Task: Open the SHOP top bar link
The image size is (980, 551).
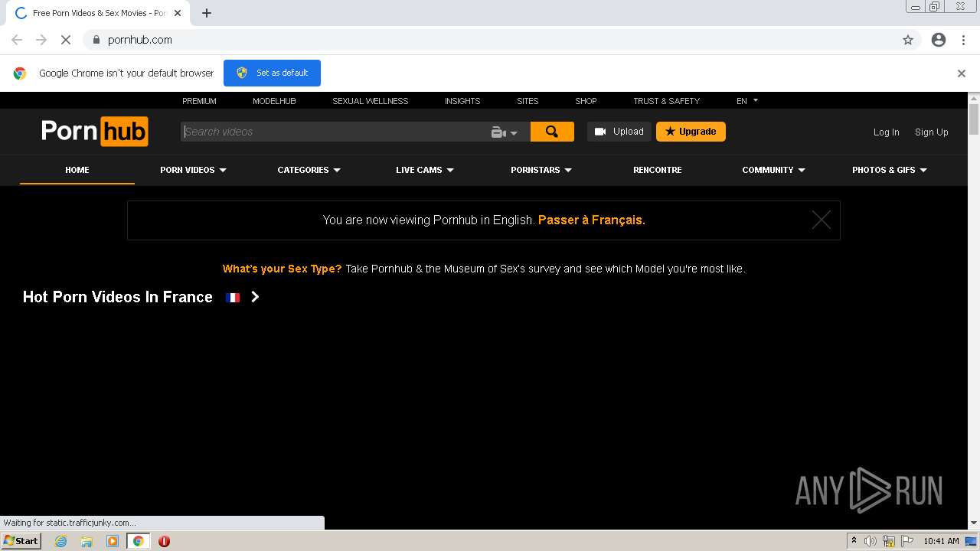Action: (586, 101)
